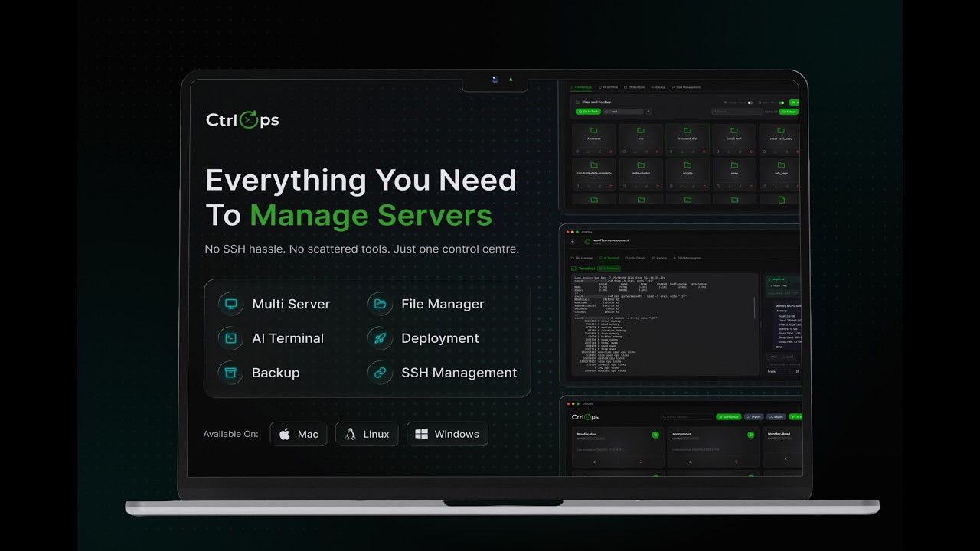Viewport: 980px width, 551px height.
Task: Edit the anonymous server with pencil icon
Action: tap(691, 461)
